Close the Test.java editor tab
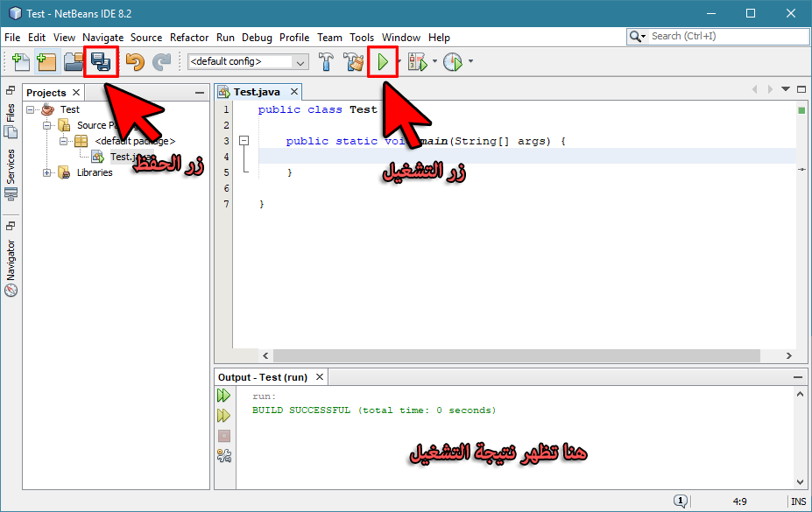This screenshot has width=812, height=512. tap(294, 92)
